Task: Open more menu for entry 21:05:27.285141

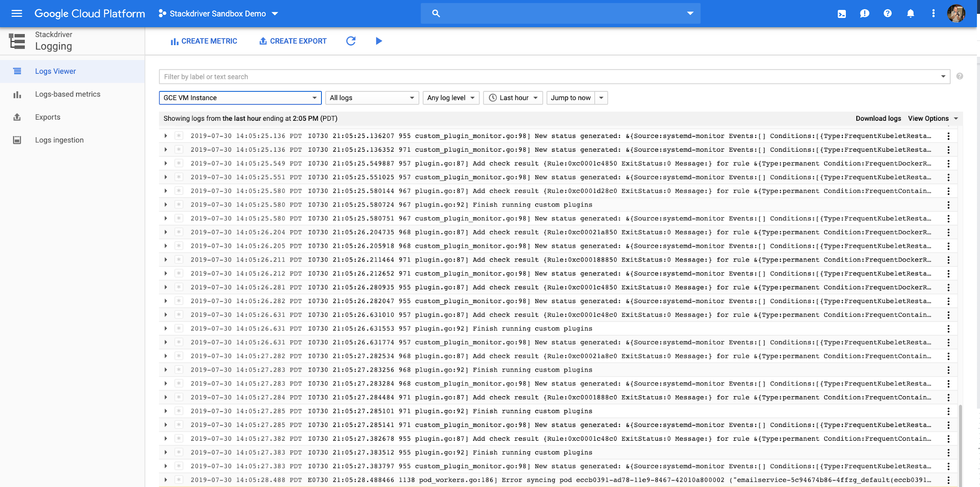Action: click(948, 425)
